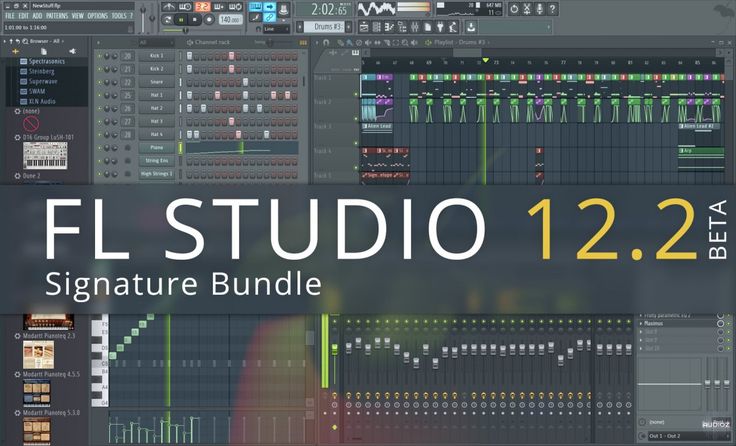Toggle wait for input to start playing
The height and width of the screenshot is (446, 736).
click(x=185, y=7)
